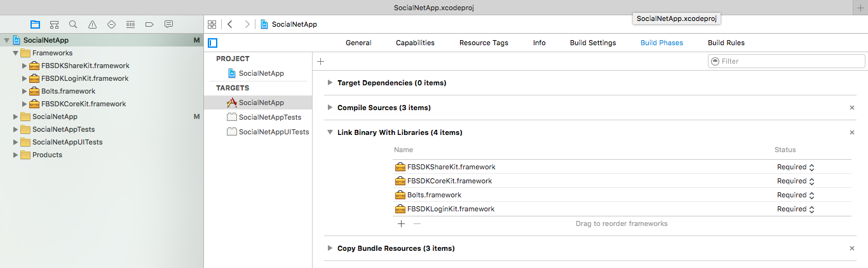Screen dimensions: 868x268
Task: Open the Report navigator speech bubble icon
Action: tap(168, 24)
